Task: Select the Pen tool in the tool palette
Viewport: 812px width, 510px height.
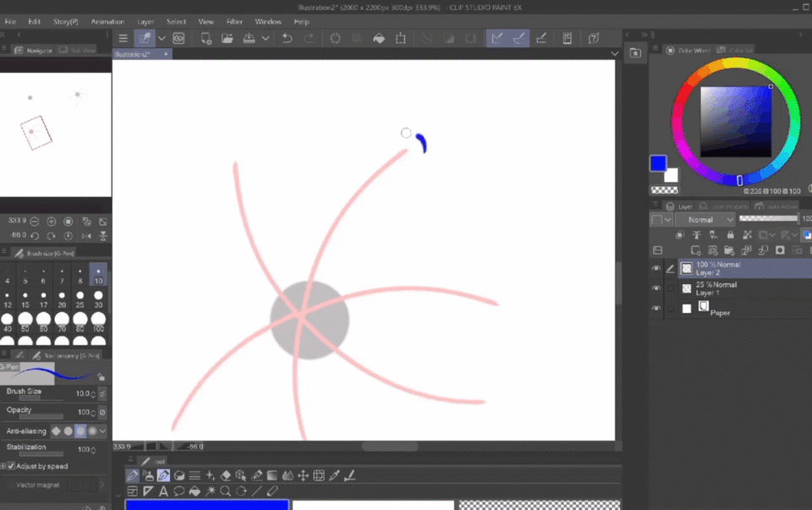Action: click(x=133, y=475)
